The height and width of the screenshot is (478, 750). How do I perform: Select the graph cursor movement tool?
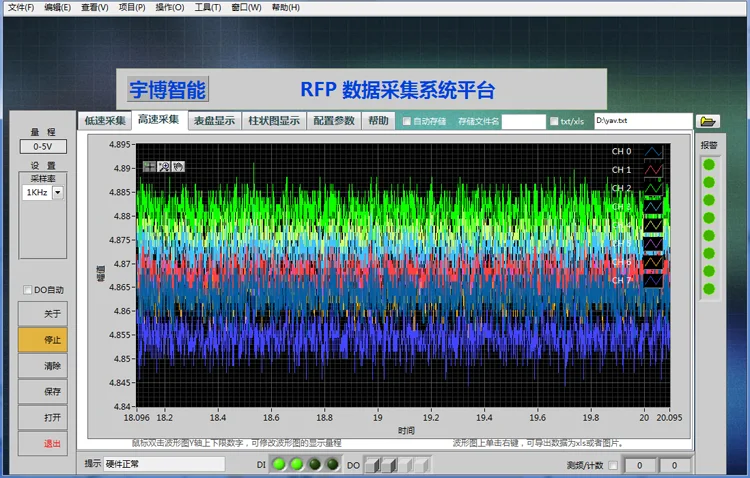pyautogui.click(x=149, y=167)
